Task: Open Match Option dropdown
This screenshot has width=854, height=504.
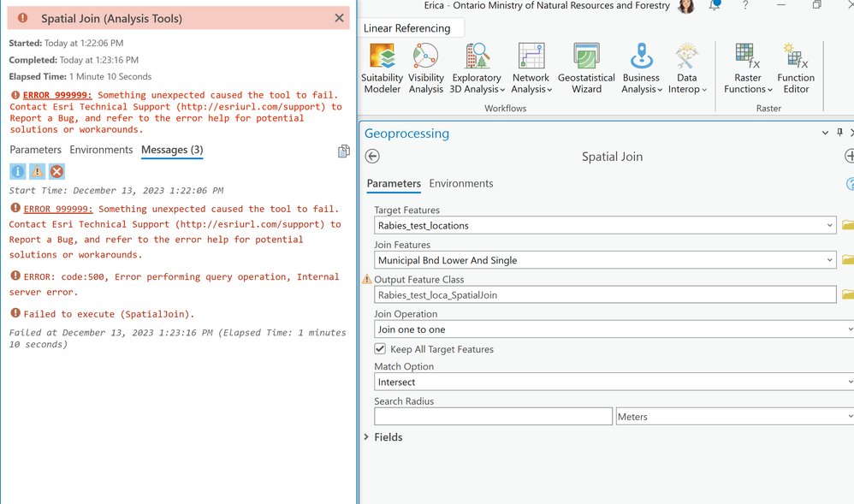Action: [851, 382]
